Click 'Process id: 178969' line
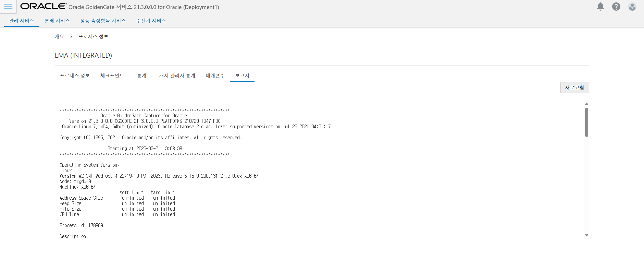The height and width of the screenshot is (269, 644). point(81,225)
